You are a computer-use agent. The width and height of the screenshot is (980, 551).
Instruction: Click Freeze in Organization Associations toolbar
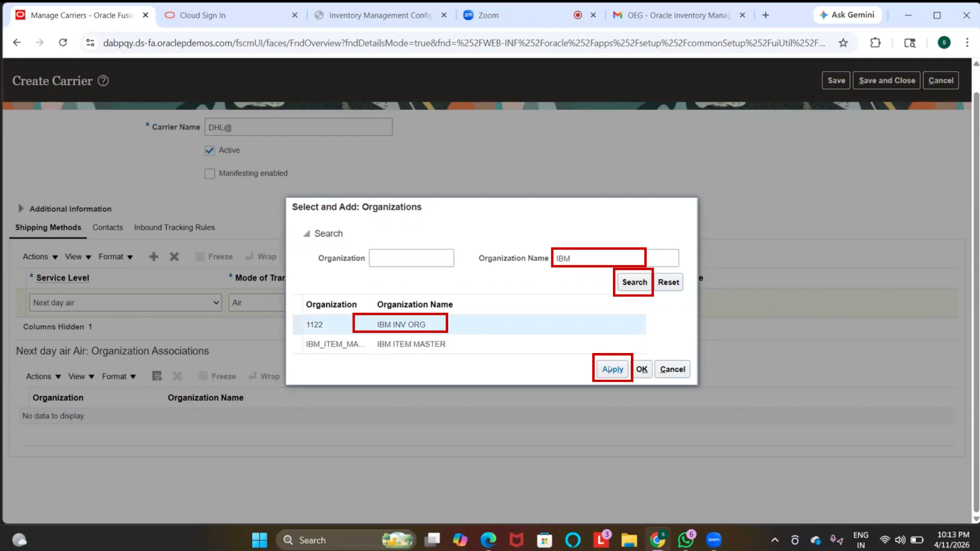tap(217, 376)
